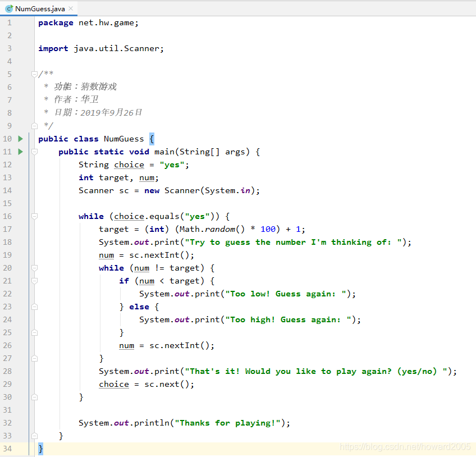Click the run arrow beside class NumGuess
Image resolution: width=476 pixels, height=457 pixels.
(x=20, y=139)
